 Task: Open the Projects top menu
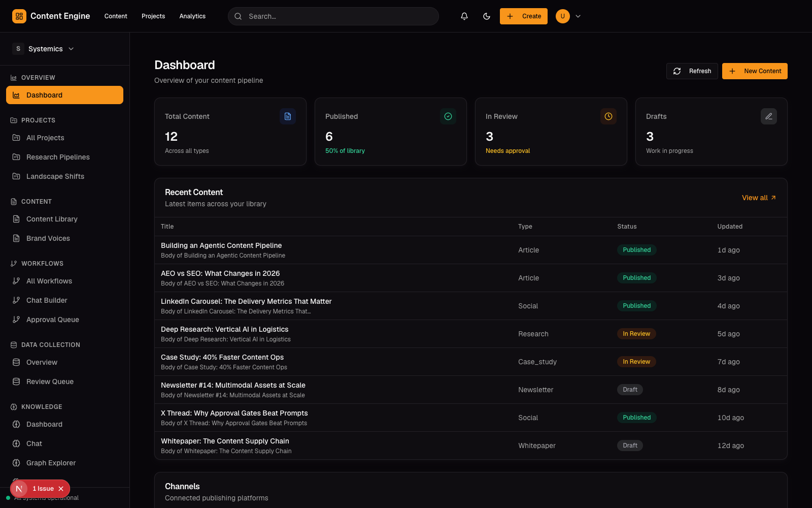[153, 16]
